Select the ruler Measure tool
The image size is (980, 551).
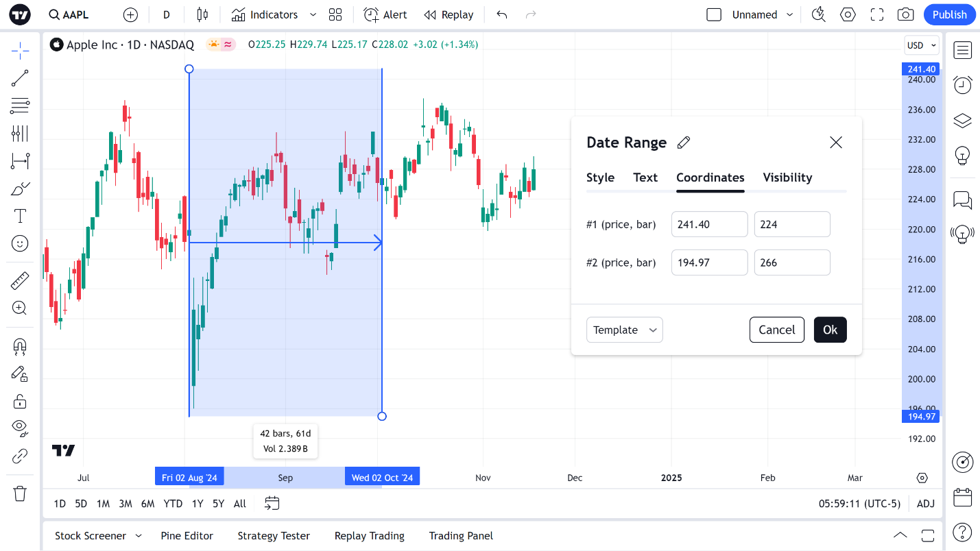click(x=21, y=280)
